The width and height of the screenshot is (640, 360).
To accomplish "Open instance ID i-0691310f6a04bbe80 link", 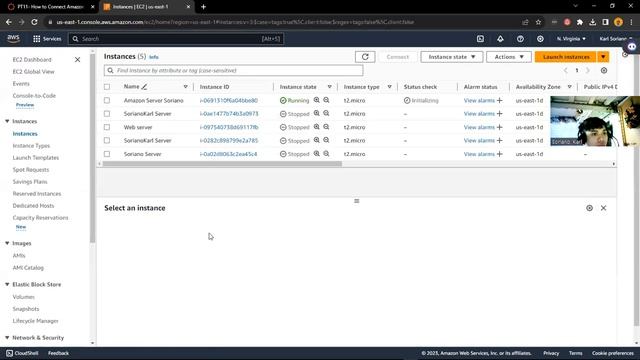I will coord(229,100).
